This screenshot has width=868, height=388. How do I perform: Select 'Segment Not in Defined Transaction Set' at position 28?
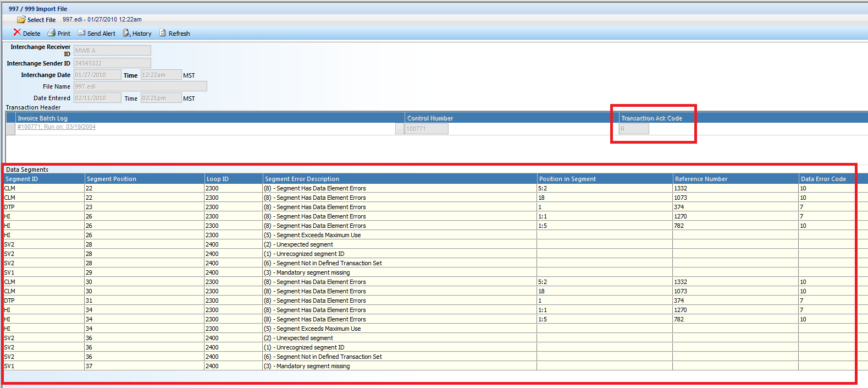(x=400, y=263)
